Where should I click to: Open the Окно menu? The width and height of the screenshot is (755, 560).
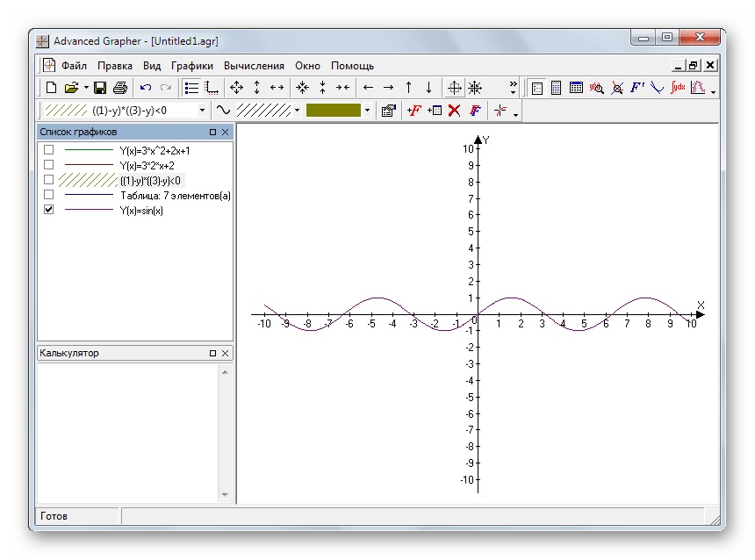pos(307,66)
